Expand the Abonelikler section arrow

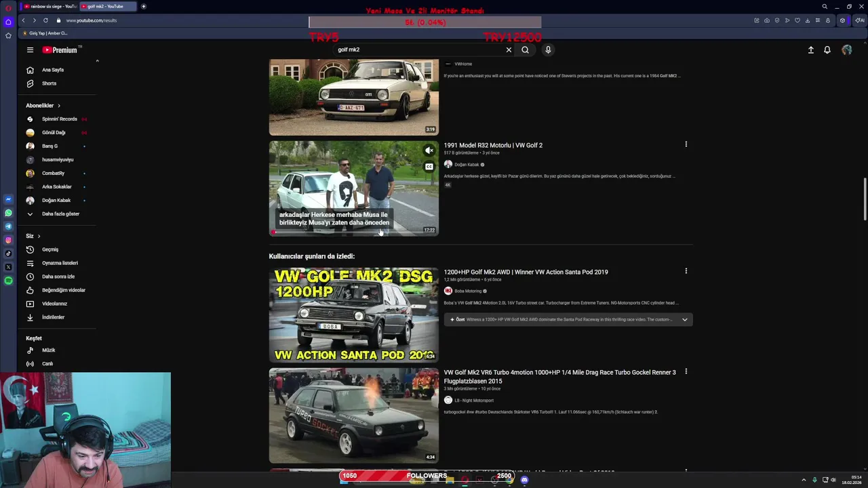tap(59, 106)
